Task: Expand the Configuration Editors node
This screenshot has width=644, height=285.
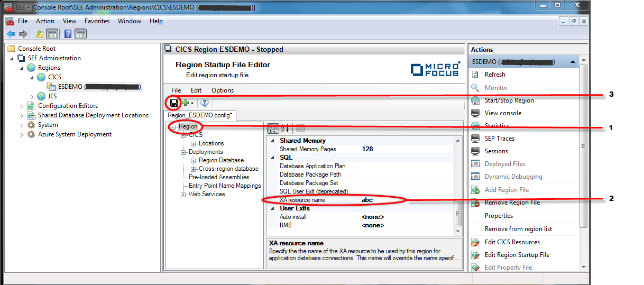Action: tap(22, 106)
